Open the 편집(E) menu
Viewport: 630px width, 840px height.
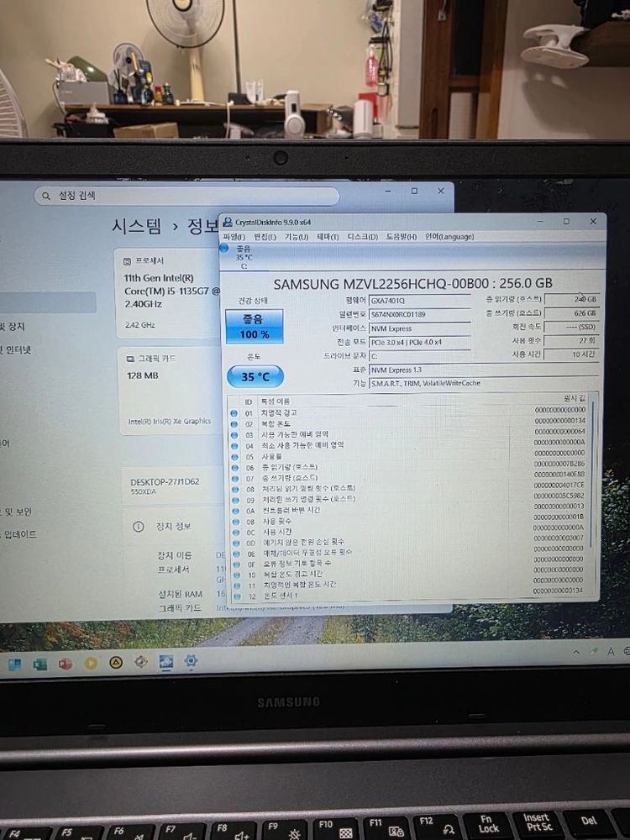tap(265, 237)
